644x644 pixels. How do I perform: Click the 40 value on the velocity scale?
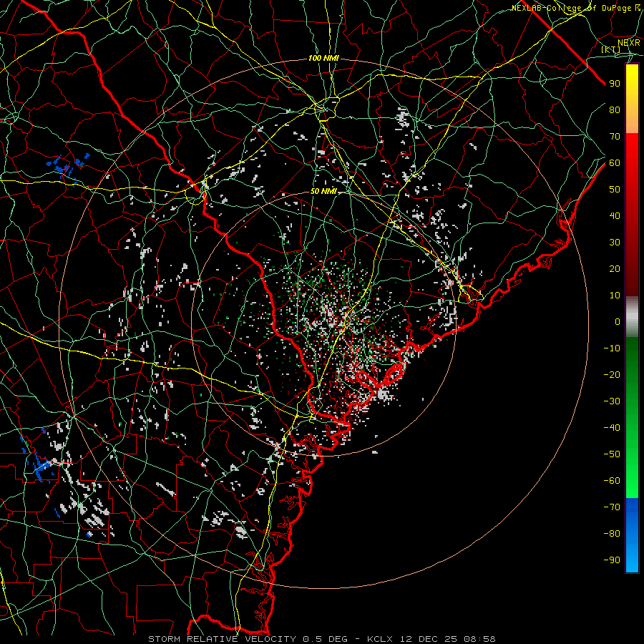(x=615, y=215)
